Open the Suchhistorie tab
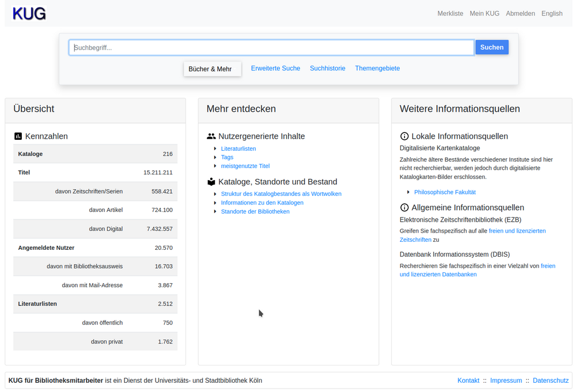Viewport: 576px width, 392px height. (328, 68)
